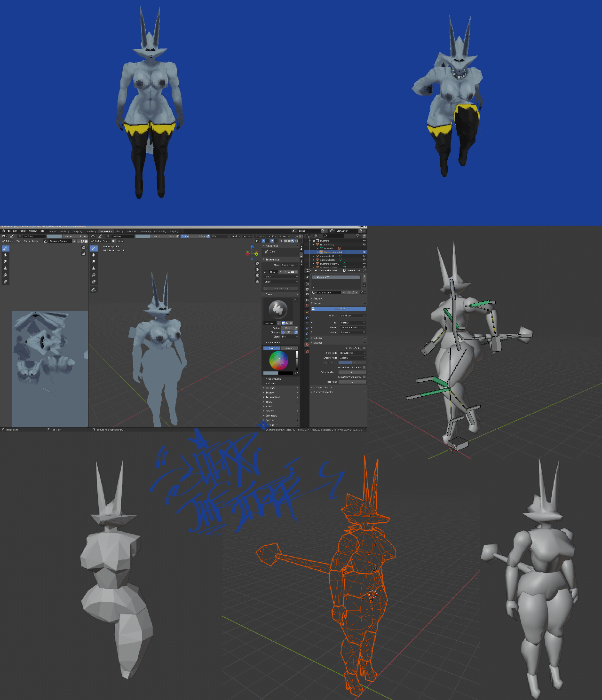This screenshot has height=700, width=602.
Task: Hide the highlighted mesh object in the outliner
Action: [x=364, y=252]
